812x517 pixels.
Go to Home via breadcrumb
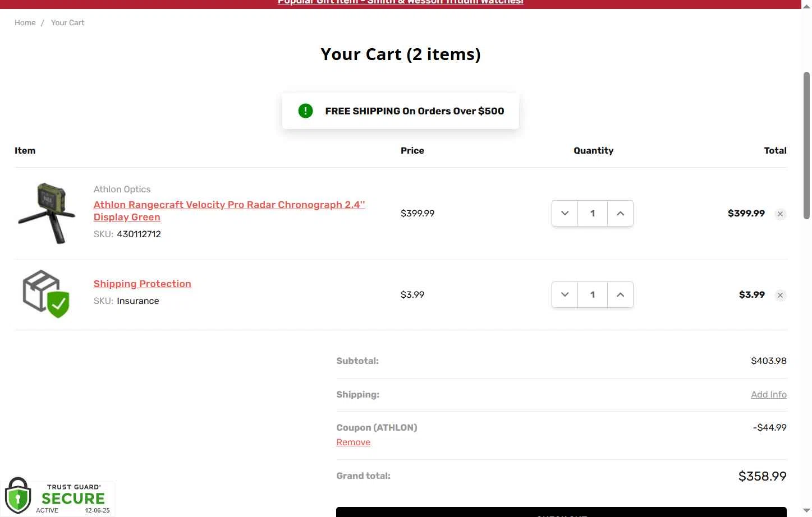pyautogui.click(x=25, y=22)
